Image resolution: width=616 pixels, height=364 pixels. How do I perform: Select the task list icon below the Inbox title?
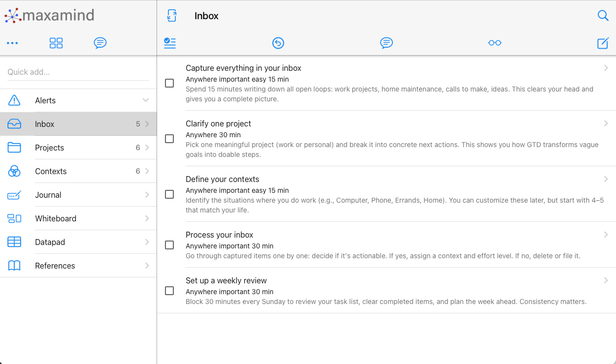click(170, 43)
